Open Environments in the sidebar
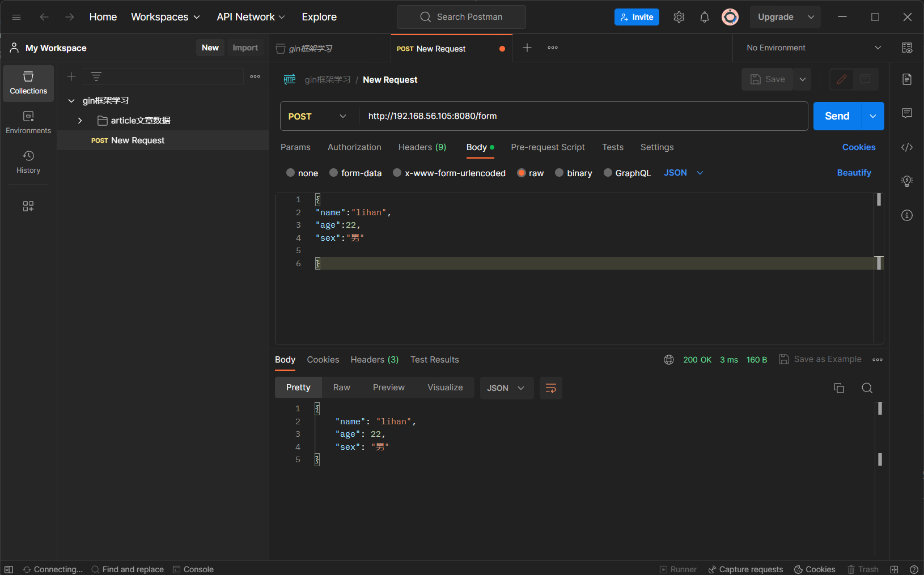 pos(28,123)
